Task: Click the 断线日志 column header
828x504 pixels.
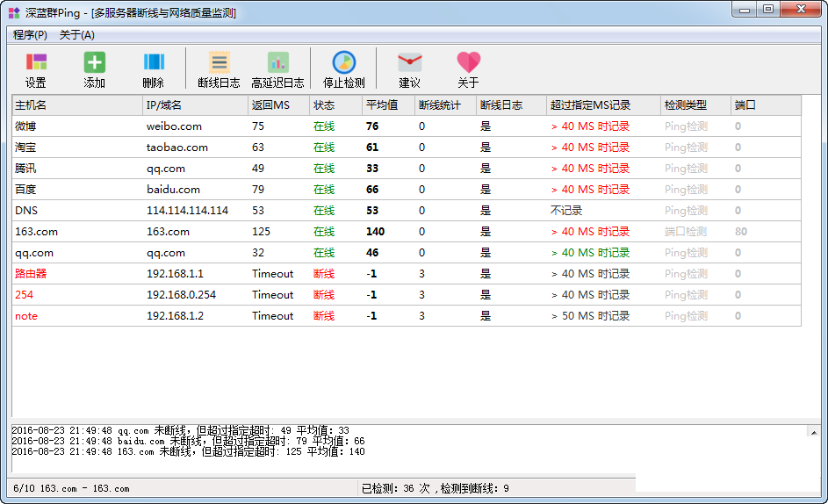Action: [512, 105]
